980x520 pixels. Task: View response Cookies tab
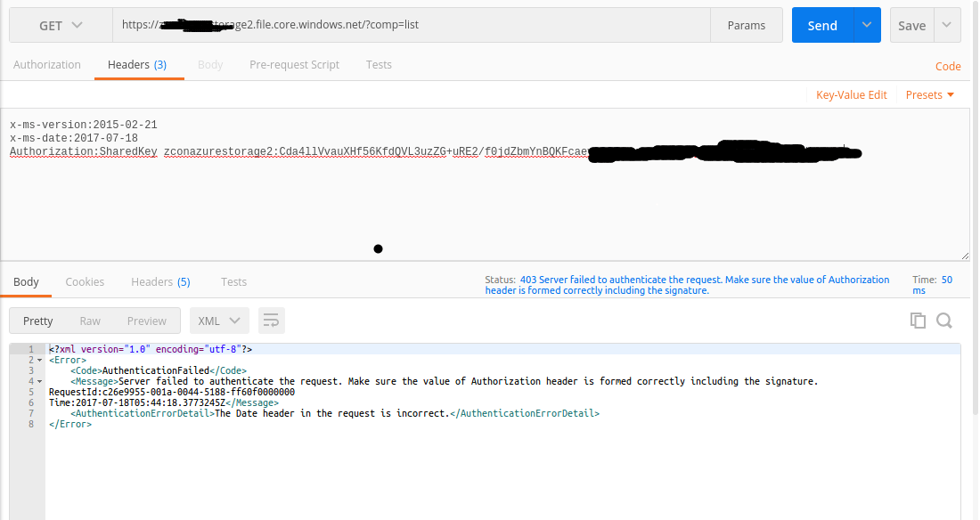coord(85,281)
